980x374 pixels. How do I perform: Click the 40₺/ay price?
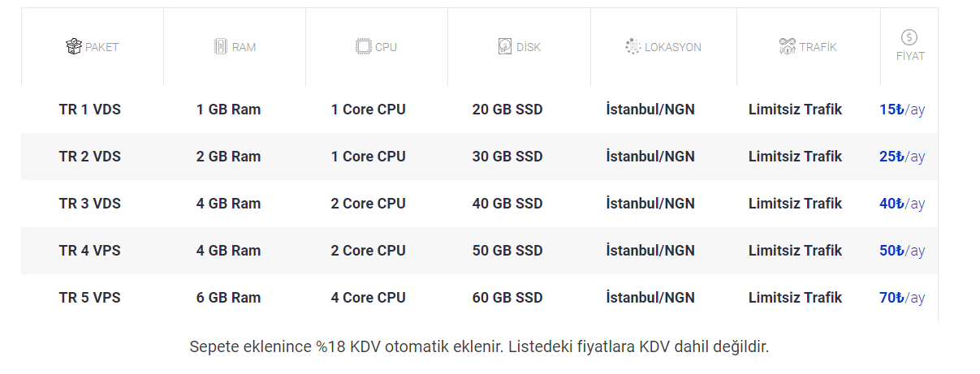coord(902,204)
